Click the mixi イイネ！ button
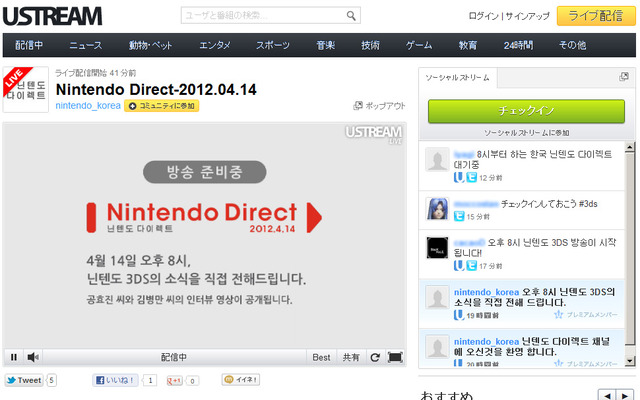The height and width of the screenshot is (400, 640). tap(241, 380)
